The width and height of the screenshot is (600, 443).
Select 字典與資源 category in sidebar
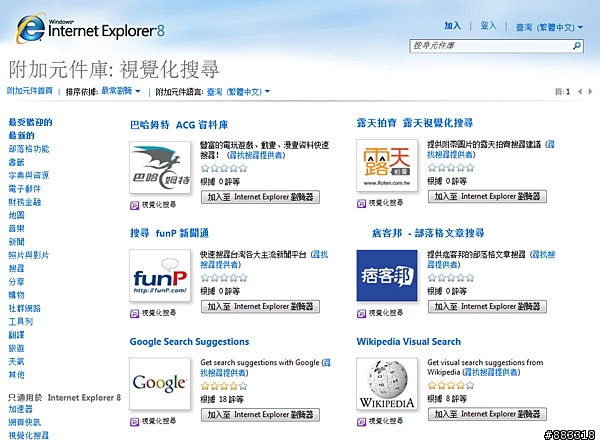click(29, 175)
